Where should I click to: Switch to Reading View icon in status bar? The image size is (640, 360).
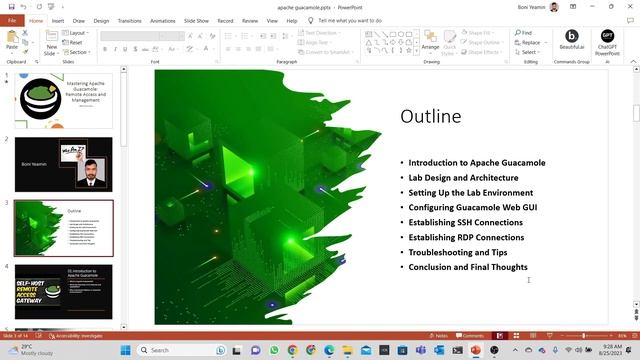click(533, 336)
